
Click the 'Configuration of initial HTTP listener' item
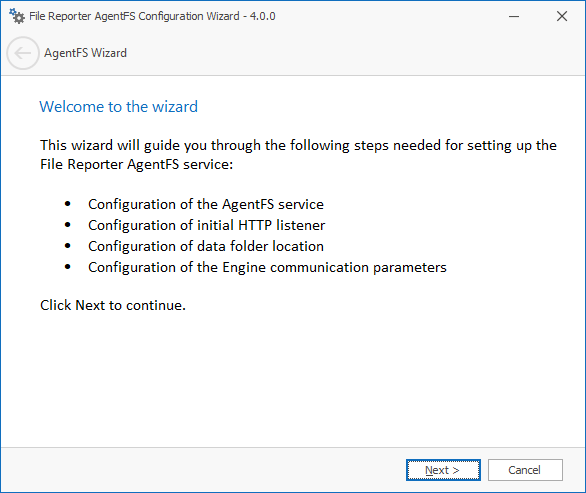(x=207, y=225)
